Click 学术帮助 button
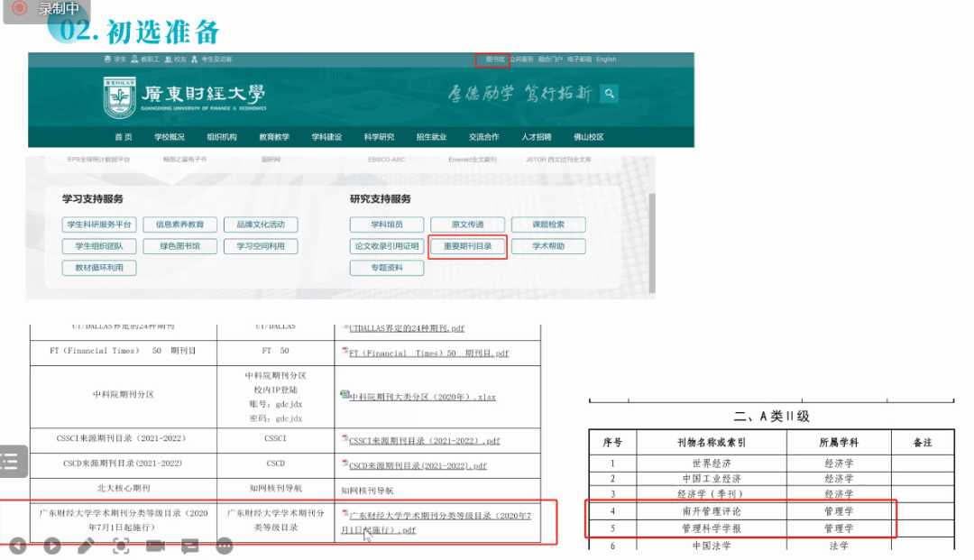Screen dimensions: 974x560 click(548, 246)
